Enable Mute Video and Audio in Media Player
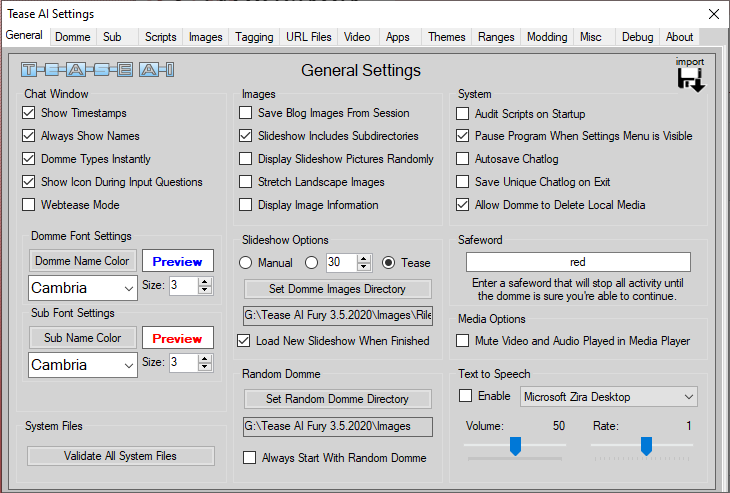 pyautogui.click(x=462, y=341)
